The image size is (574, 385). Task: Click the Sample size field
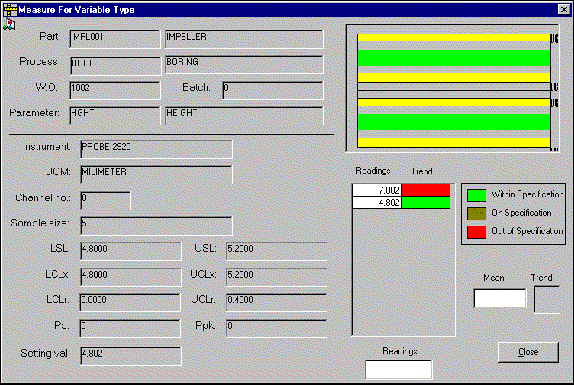pyautogui.click(x=156, y=226)
